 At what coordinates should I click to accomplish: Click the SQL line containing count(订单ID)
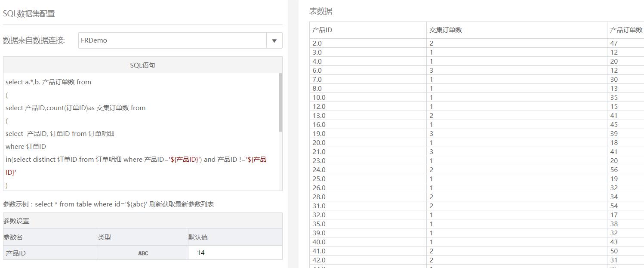[75, 108]
